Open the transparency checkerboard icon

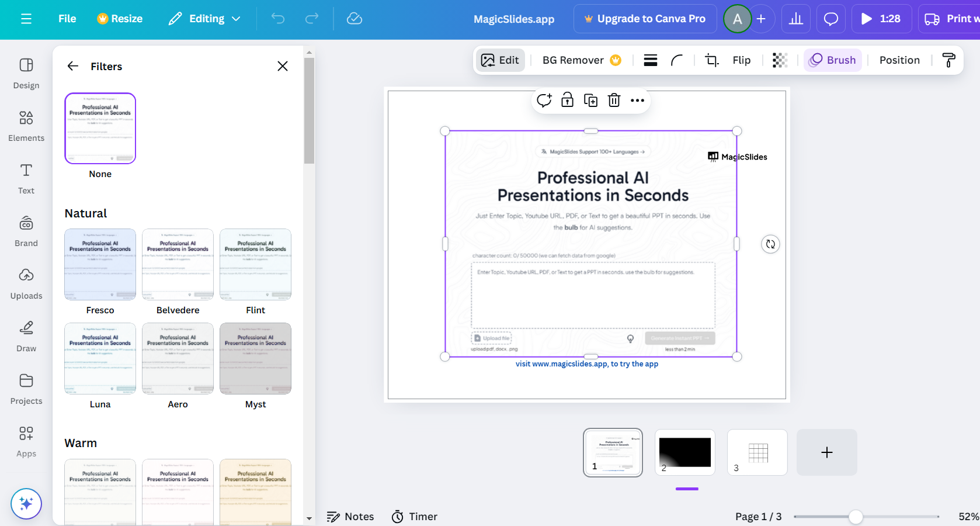point(780,60)
